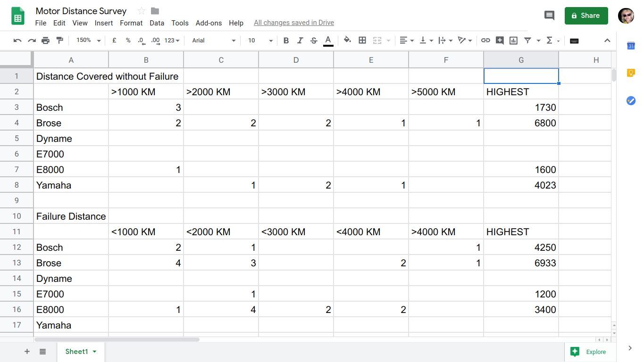The height and width of the screenshot is (362, 644).
Task: Open the All Sheets list
Action: (x=42, y=351)
